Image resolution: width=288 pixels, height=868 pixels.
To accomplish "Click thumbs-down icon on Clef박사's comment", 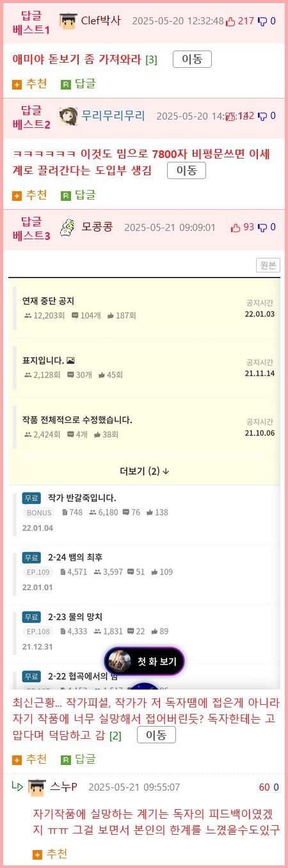I will pyautogui.click(x=262, y=21).
